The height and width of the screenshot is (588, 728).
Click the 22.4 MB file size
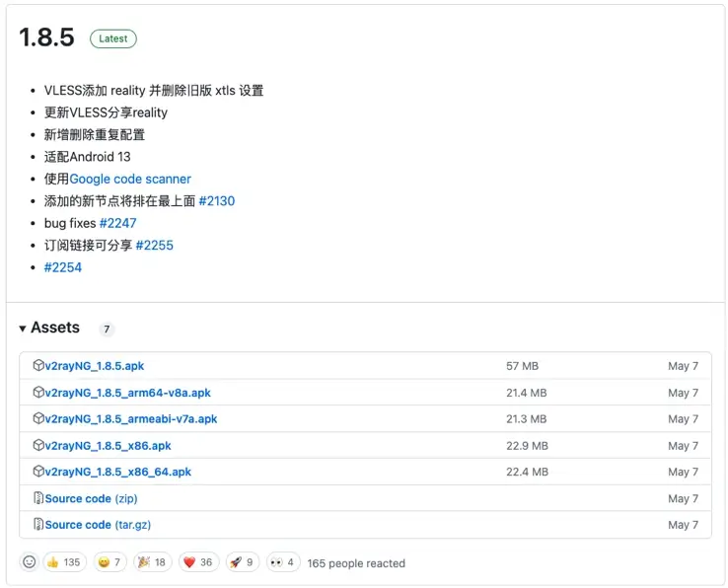coord(527,472)
